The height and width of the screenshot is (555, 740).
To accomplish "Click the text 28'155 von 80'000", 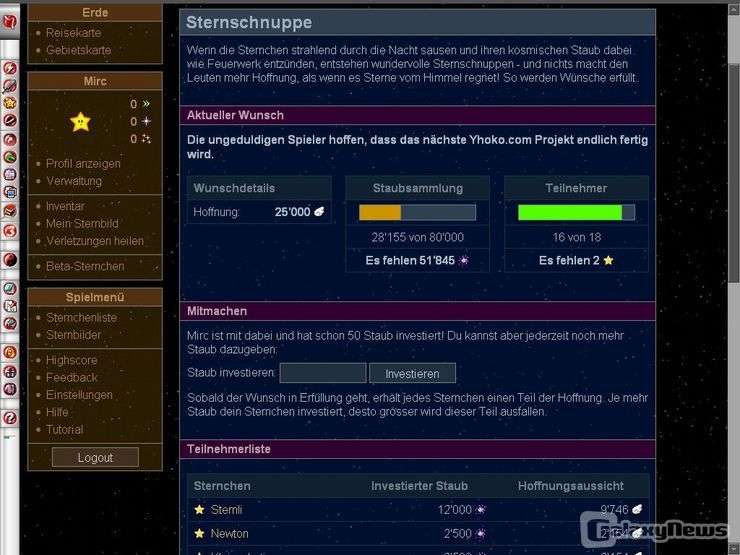I will point(417,237).
